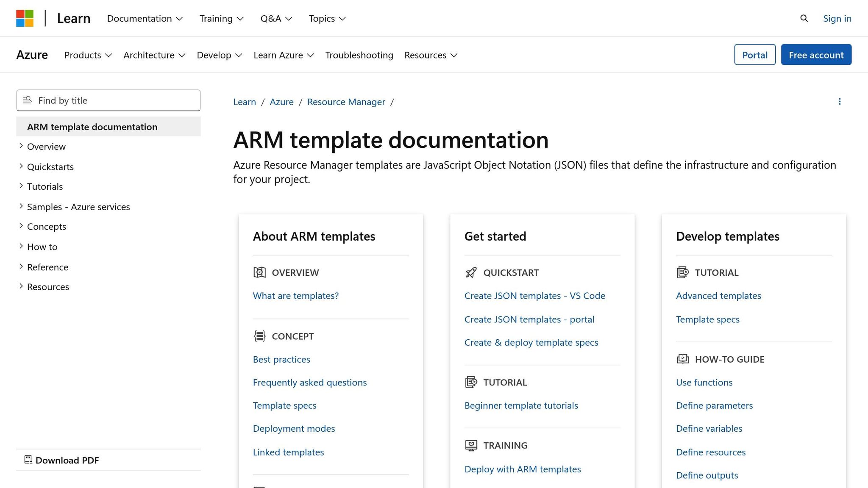Click the Free account button
This screenshot has width=868, height=488.
(x=816, y=55)
